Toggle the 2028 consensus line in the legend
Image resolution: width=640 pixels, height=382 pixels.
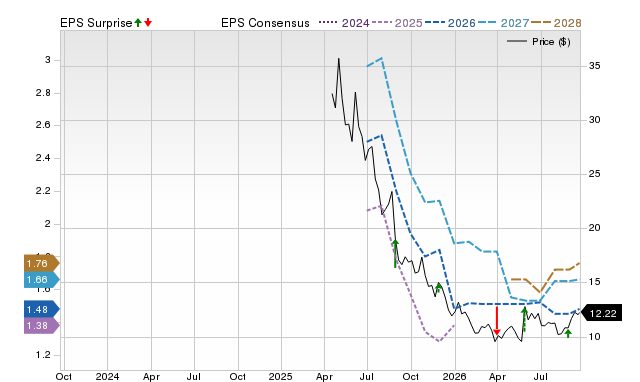pos(556,23)
